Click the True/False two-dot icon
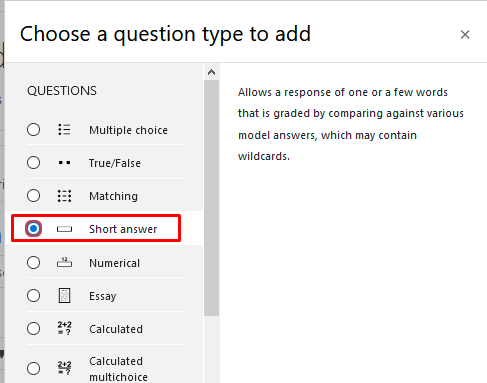487x383 pixels. pyautogui.click(x=64, y=163)
